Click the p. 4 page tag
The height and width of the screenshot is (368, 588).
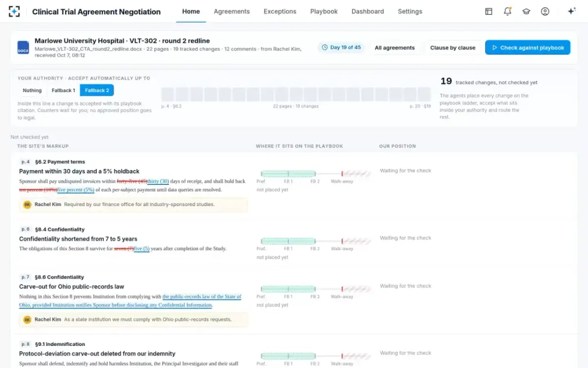pos(25,162)
